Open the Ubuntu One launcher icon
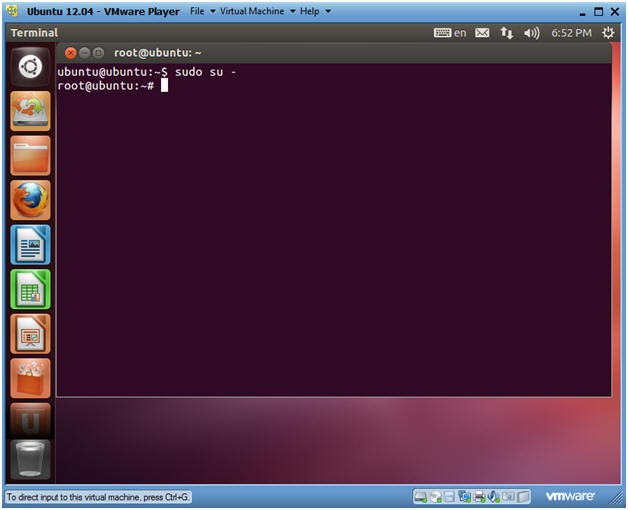The width and height of the screenshot is (628, 510). coord(30,421)
